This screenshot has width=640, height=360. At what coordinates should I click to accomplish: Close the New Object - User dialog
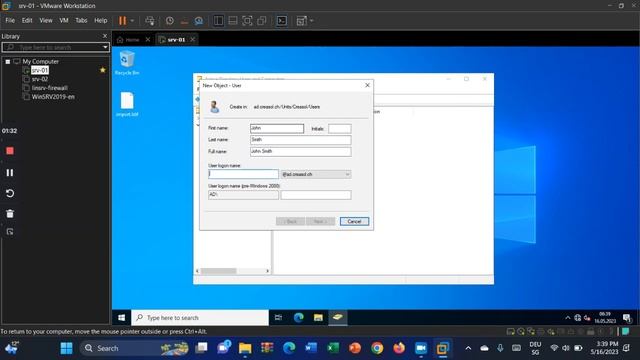[367, 85]
